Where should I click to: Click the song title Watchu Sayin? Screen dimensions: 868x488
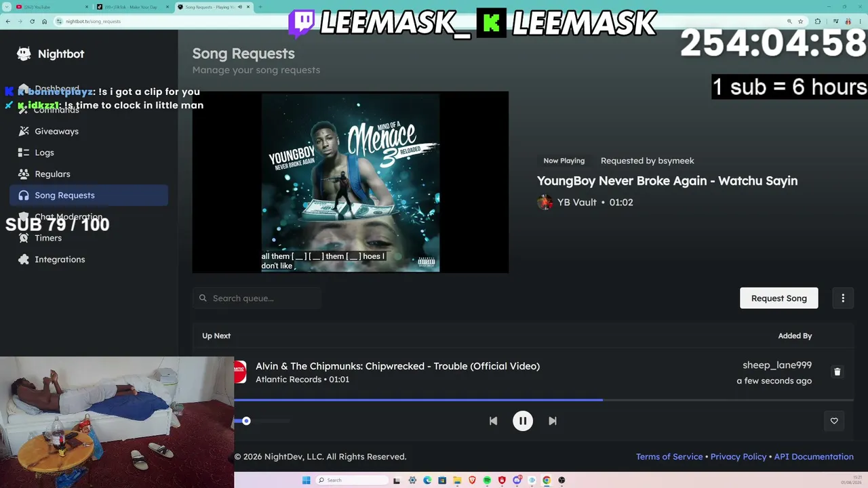[x=667, y=181]
